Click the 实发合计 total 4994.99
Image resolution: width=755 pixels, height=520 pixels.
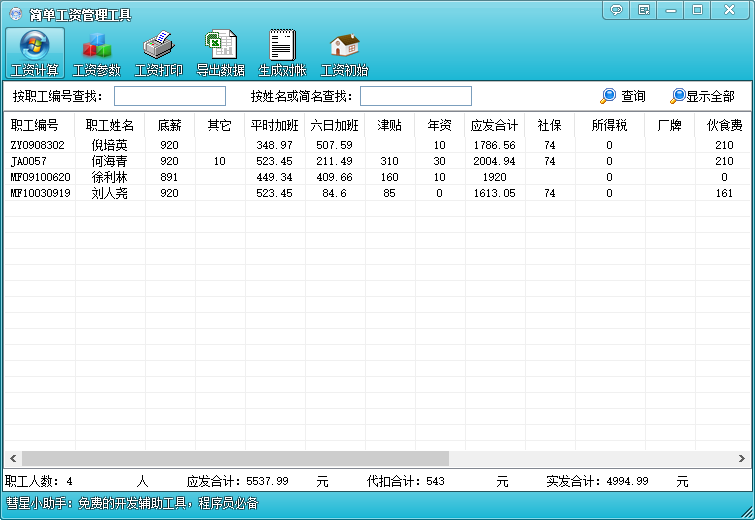click(627, 481)
